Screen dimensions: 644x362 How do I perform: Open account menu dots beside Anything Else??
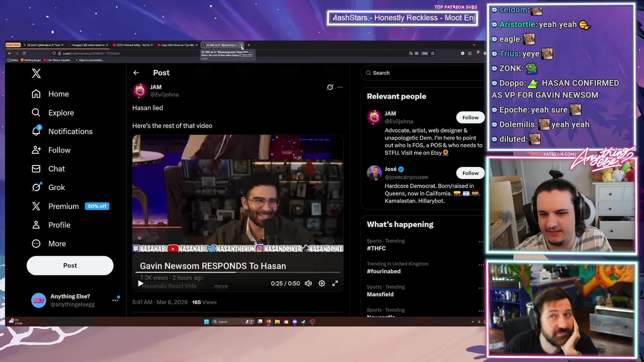[x=115, y=300]
